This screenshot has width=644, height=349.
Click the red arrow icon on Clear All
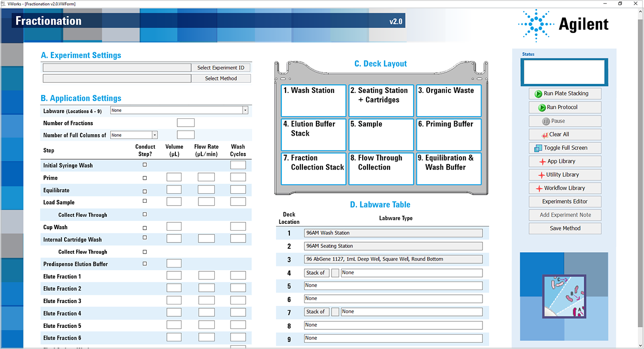544,135
